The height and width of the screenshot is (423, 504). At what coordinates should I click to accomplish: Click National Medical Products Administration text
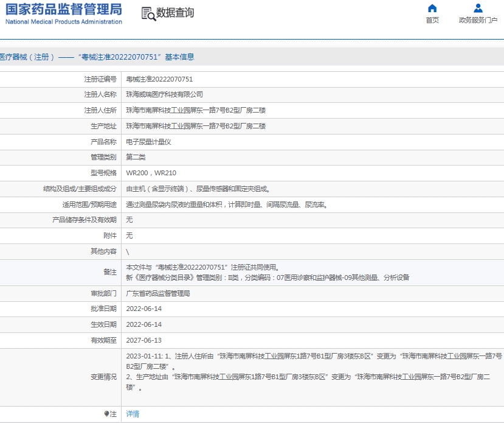[64, 22]
